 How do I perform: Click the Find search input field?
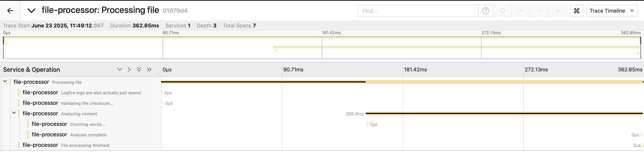click(418, 11)
